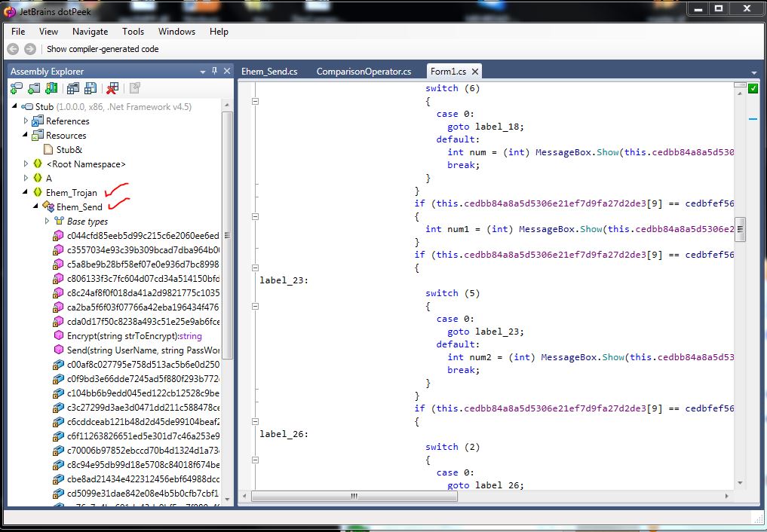Click the greyed Export to Project icon
767x532 pixels.
point(134,88)
